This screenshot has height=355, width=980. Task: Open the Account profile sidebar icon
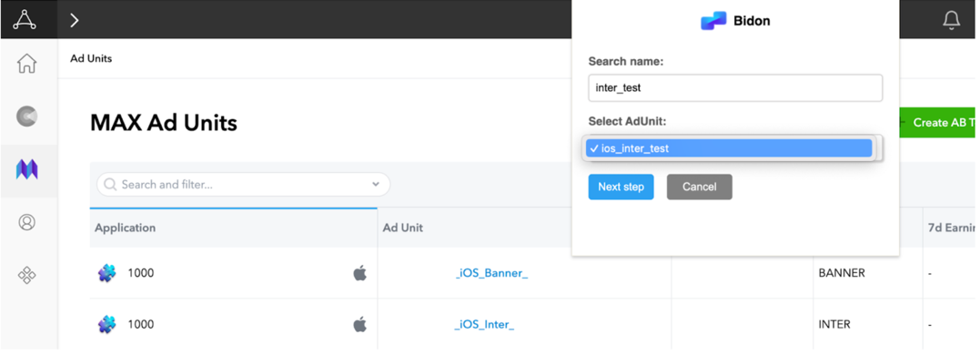pyautogui.click(x=27, y=222)
